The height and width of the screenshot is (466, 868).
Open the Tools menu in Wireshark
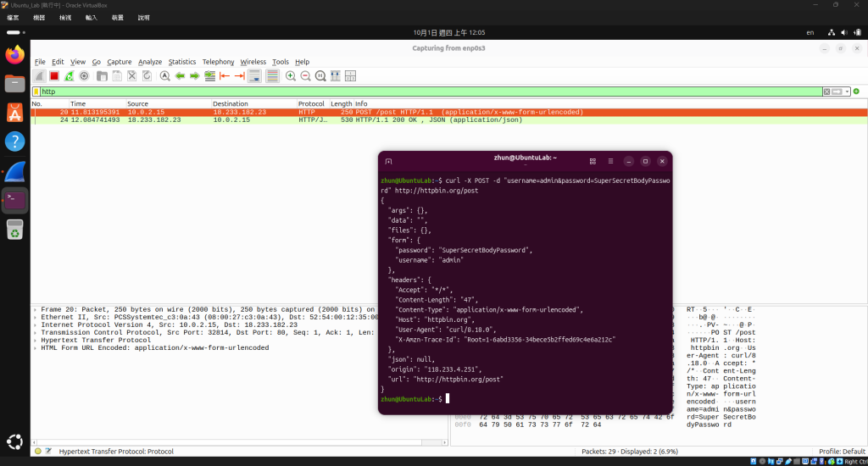pyautogui.click(x=280, y=62)
